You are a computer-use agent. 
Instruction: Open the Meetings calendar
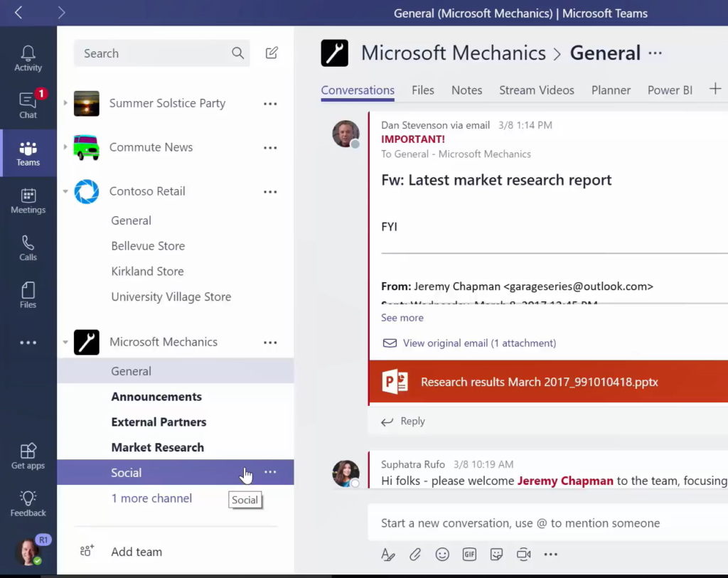click(x=28, y=200)
